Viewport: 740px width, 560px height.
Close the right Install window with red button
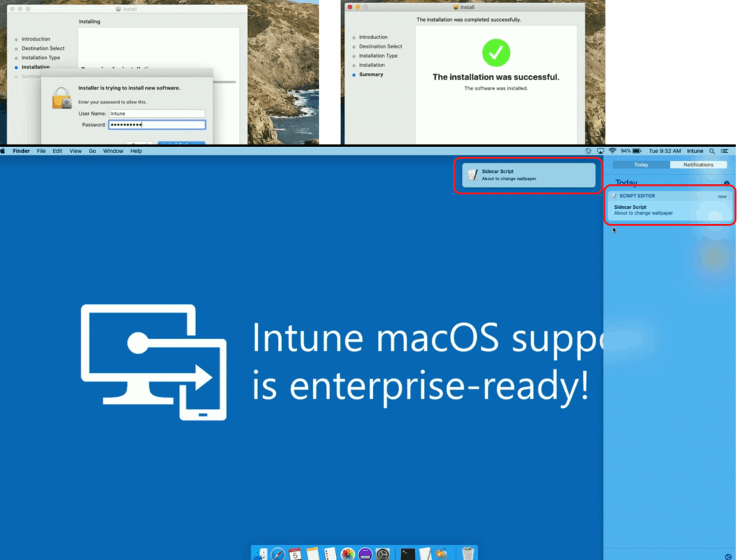(x=350, y=7)
